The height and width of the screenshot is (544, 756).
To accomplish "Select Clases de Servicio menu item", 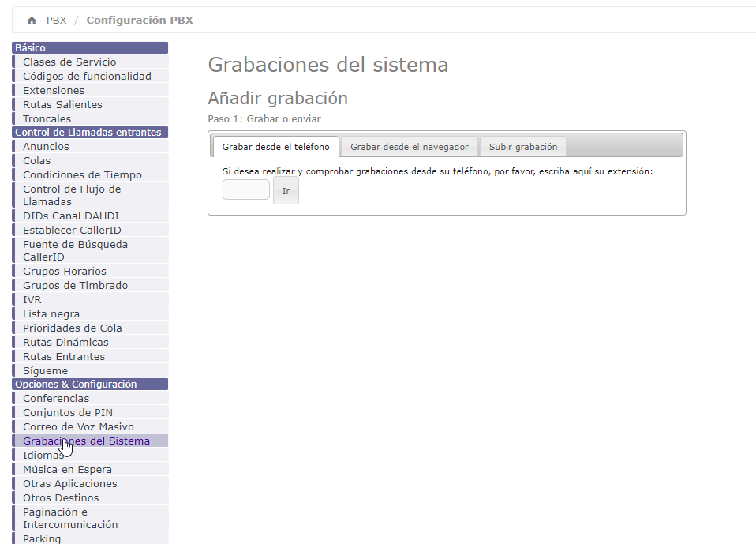I will pos(69,62).
